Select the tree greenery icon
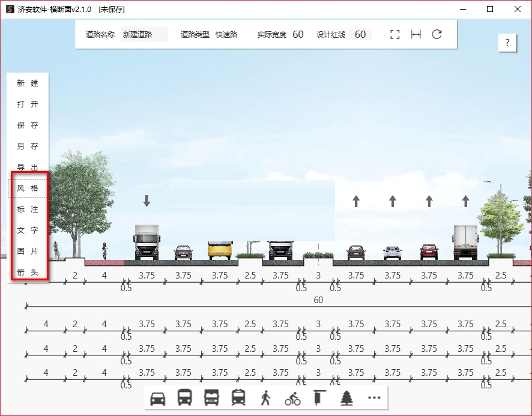Screen dimensions: 532x416 click(x=346, y=397)
